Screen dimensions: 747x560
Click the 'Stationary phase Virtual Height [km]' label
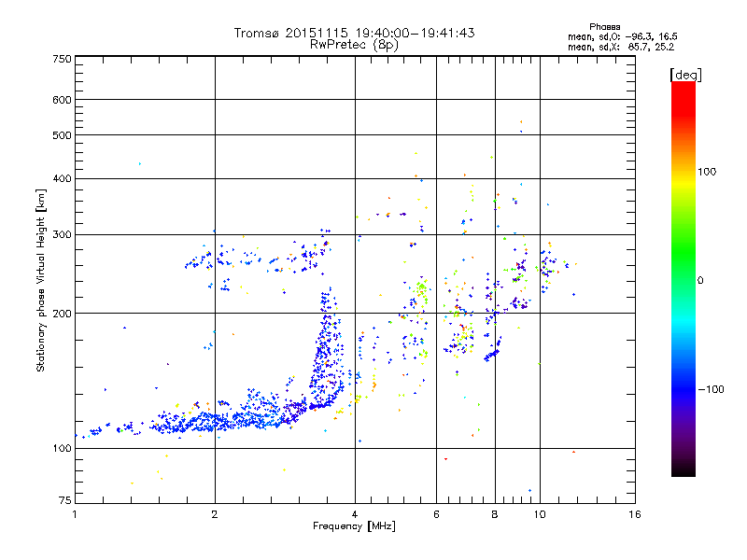41,281
